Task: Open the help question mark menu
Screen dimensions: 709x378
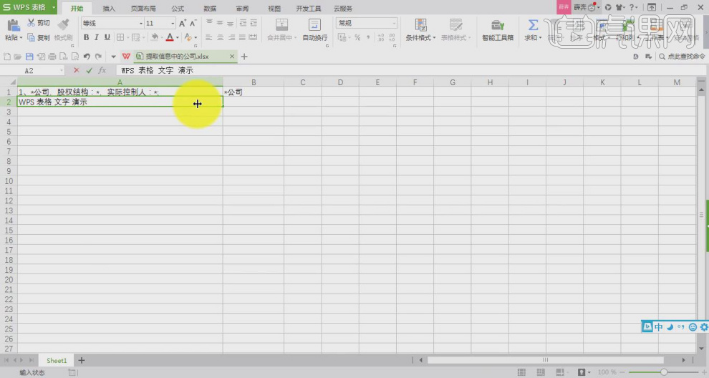Action: point(633,7)
